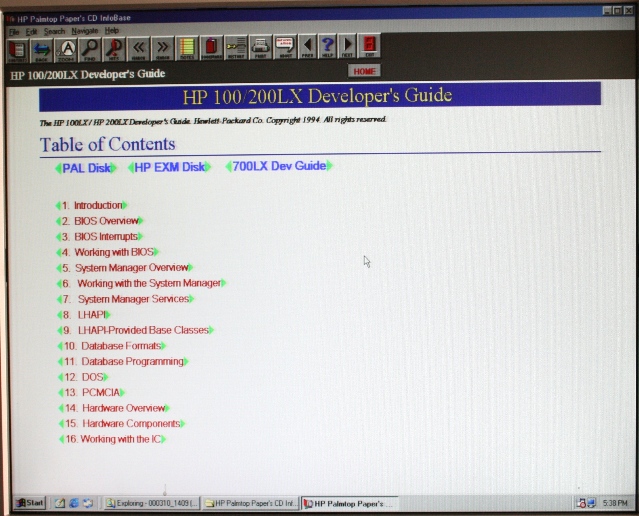Open the Find magnifier tool
The width and height of the screenshot is (639, 516).
tap(90, 49)
